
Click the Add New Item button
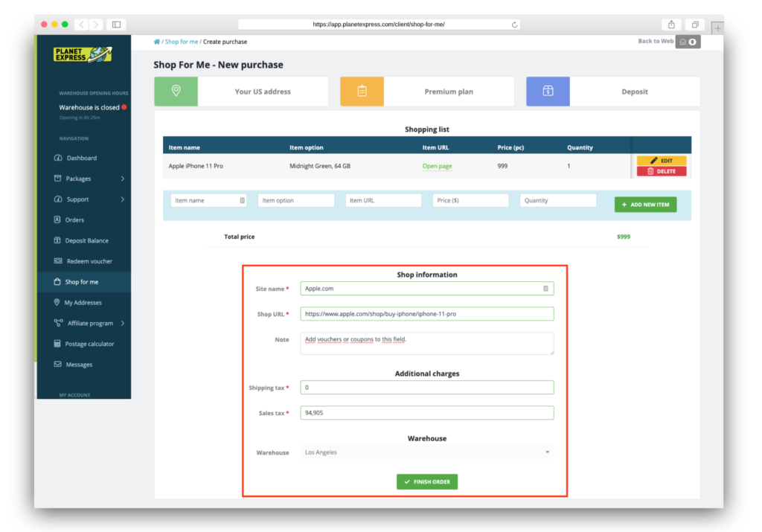(645, 205)
